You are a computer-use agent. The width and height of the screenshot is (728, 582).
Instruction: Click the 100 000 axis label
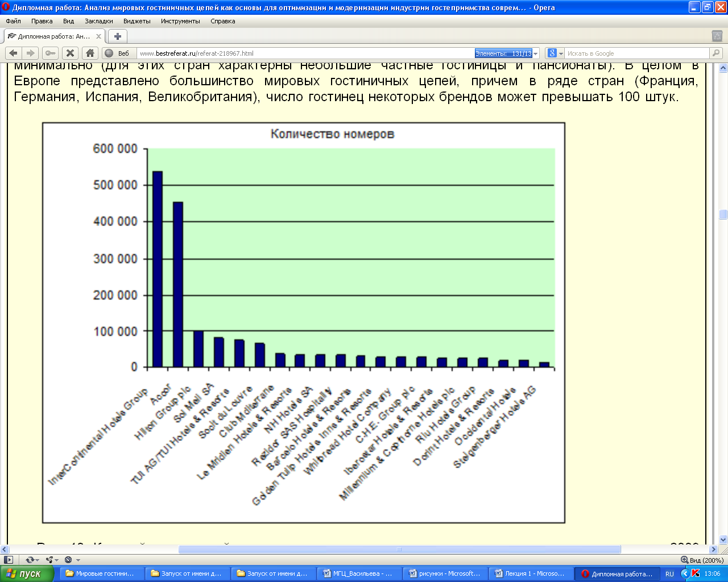coord(115,331)
